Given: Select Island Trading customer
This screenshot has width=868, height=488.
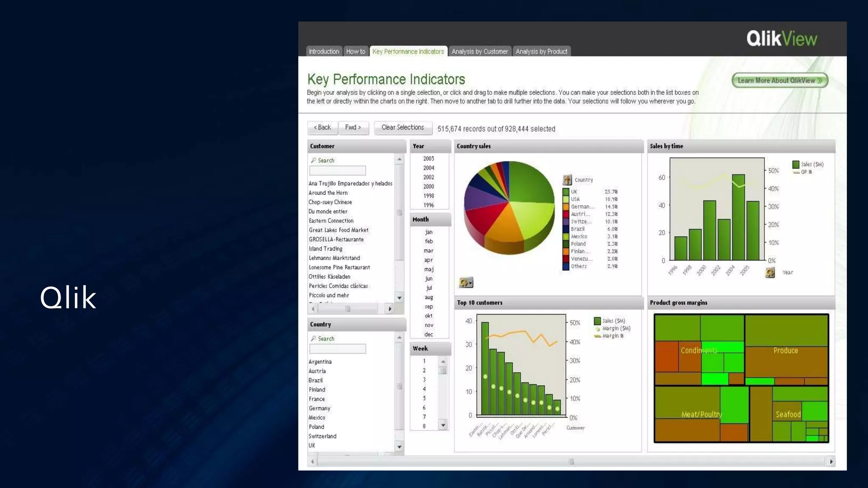Looking at the screenshot, I should tap(325, 249).
